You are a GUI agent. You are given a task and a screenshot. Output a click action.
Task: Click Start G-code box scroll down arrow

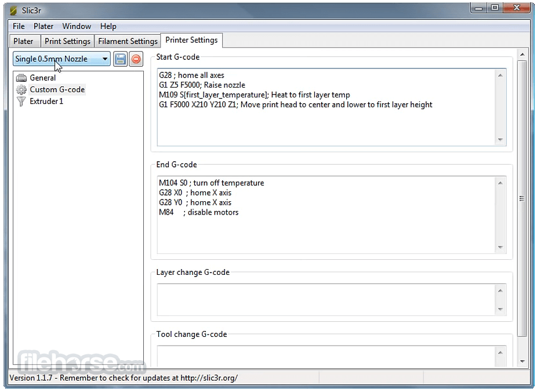coord(500,139)
